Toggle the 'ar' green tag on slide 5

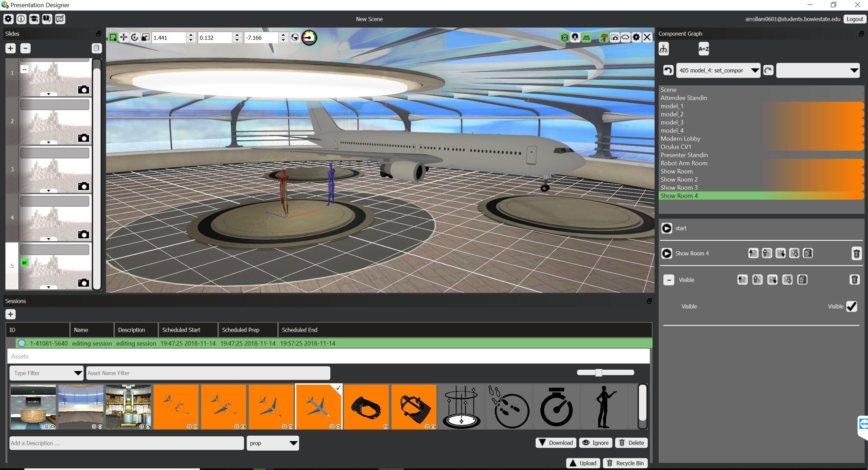click(x=24, y=263)
